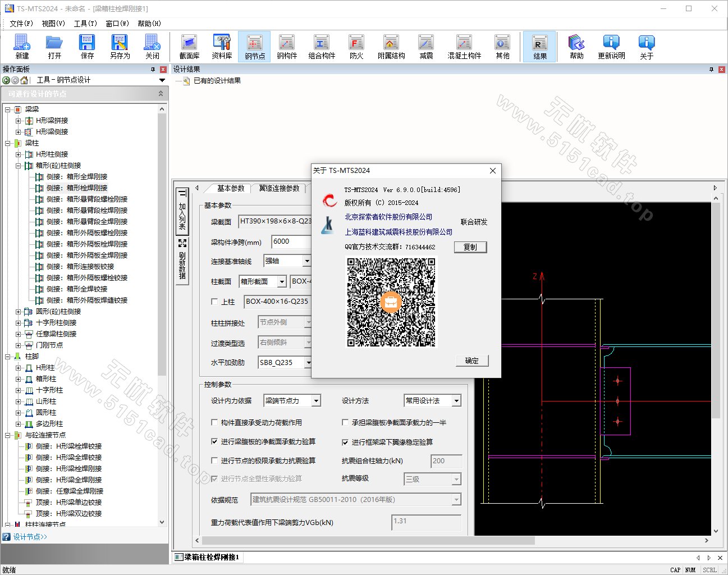This screenshot has height=575, width=728.
Task: Open the 设计内力依据 combo box
Action: (316, 400)
